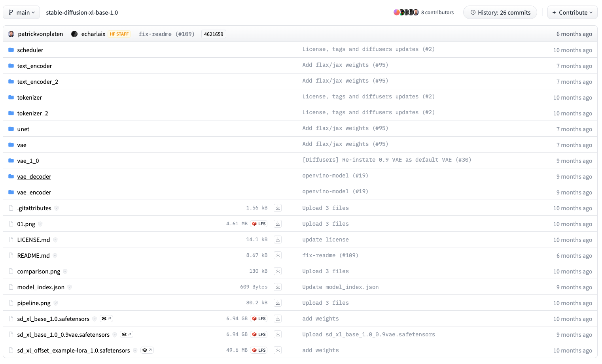The height and width of the screenshot is (364, 602).
Task: Open commit hash 4621659
Action: (x=214, y=34)
